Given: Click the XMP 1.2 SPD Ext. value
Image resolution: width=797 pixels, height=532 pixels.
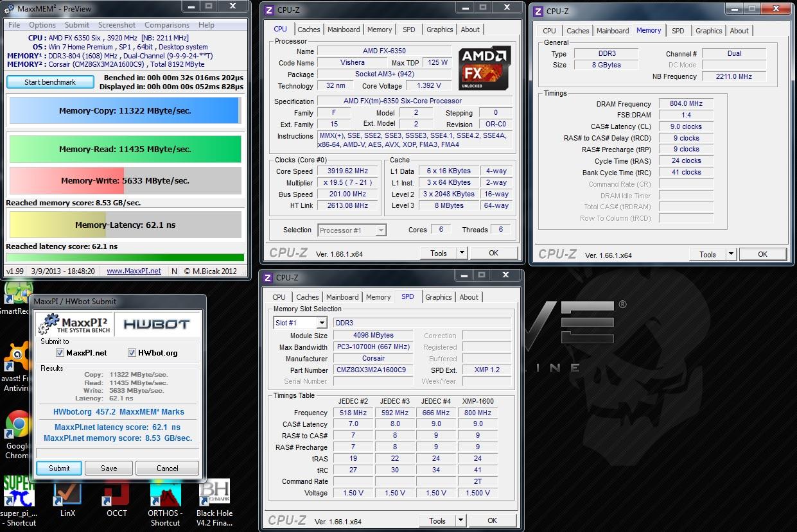Looking at the screenshot, I should tap(487, 370).
